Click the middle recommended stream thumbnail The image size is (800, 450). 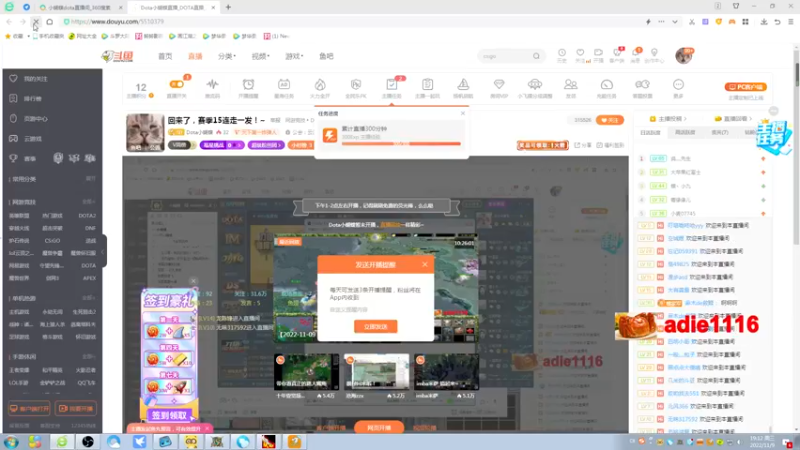(377, 372)
